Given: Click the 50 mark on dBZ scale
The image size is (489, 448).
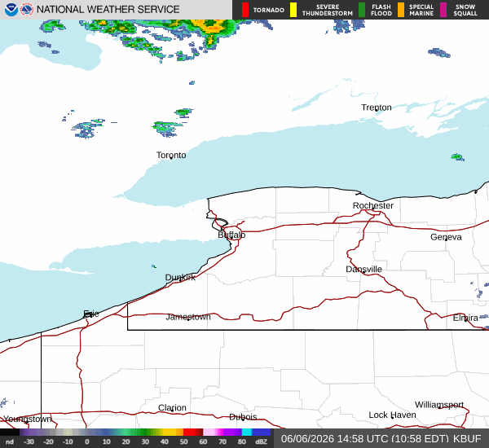Looking at the screenshot, I should click(x=183, y=441).
